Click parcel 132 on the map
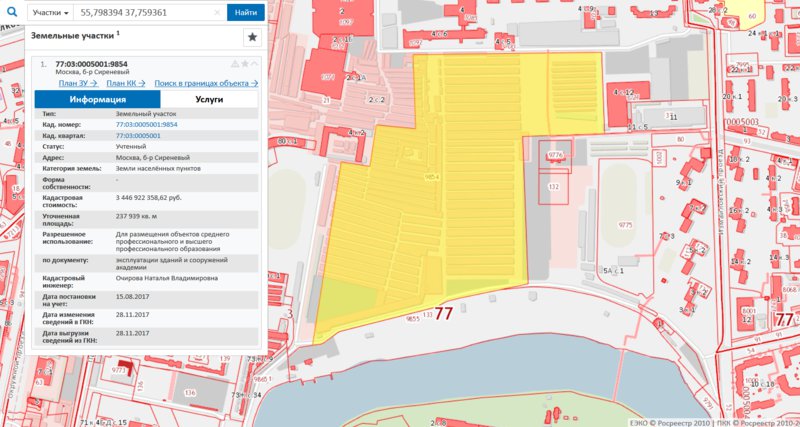 coord(554,187)
